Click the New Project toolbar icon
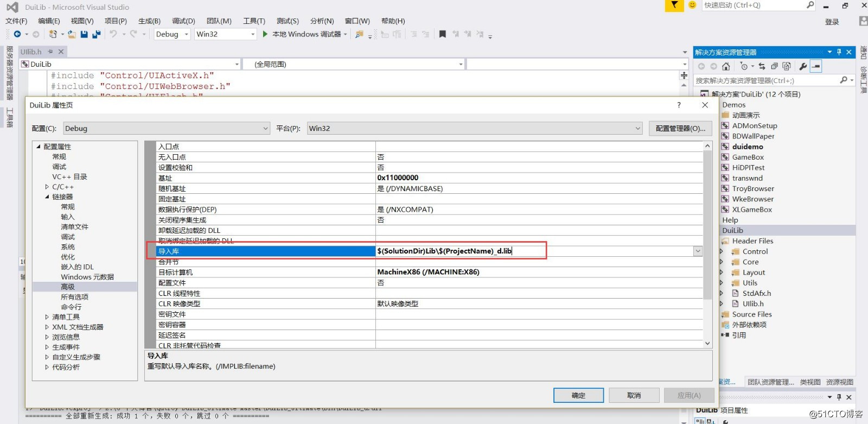The width and height of the screenshot is (868, 424). pos(53,34)
